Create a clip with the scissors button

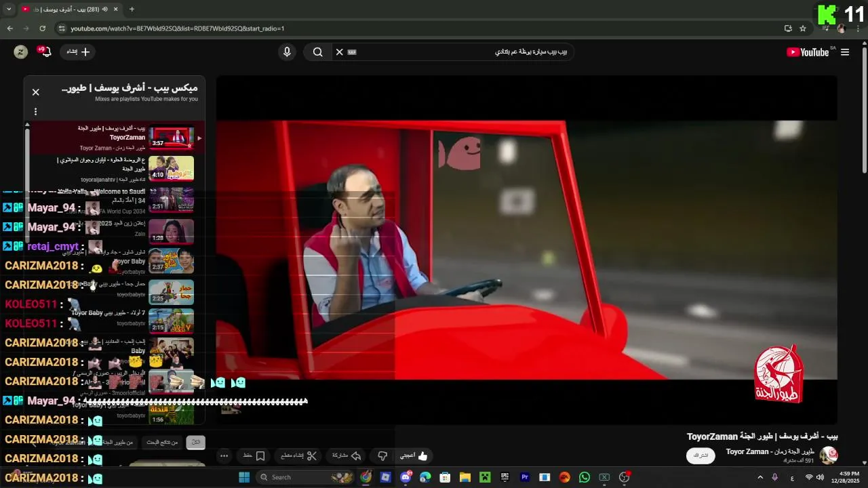coord(299,456)
